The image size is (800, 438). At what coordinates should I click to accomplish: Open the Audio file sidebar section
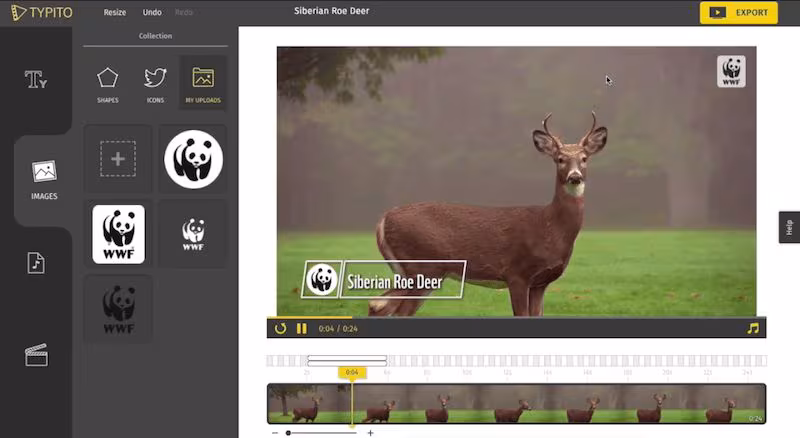point(36,263)
